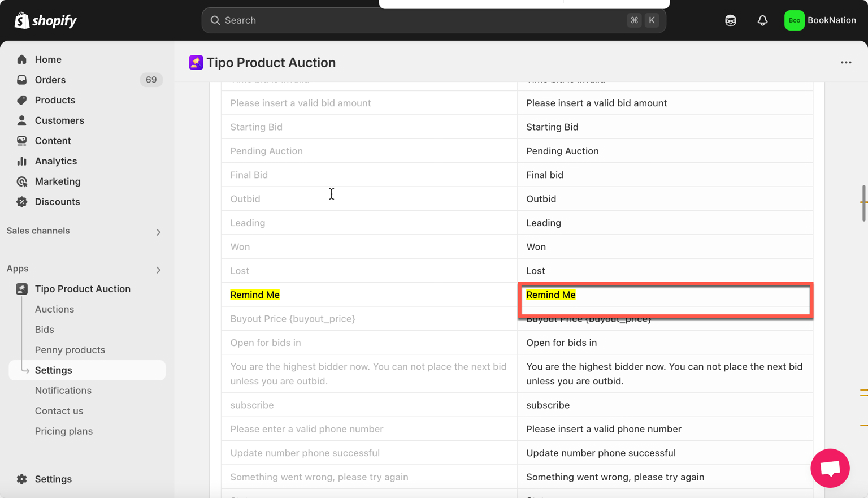Image resolution: width=868 pixels, height=498 pixels.
Task: Click the Shopify logo
Action: pyautogui.click(x=45, y=20)
